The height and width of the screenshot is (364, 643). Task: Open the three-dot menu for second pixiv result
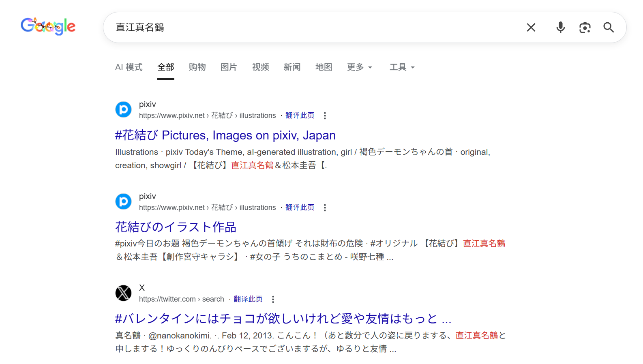pyautogui.click(x=325, y=208)
